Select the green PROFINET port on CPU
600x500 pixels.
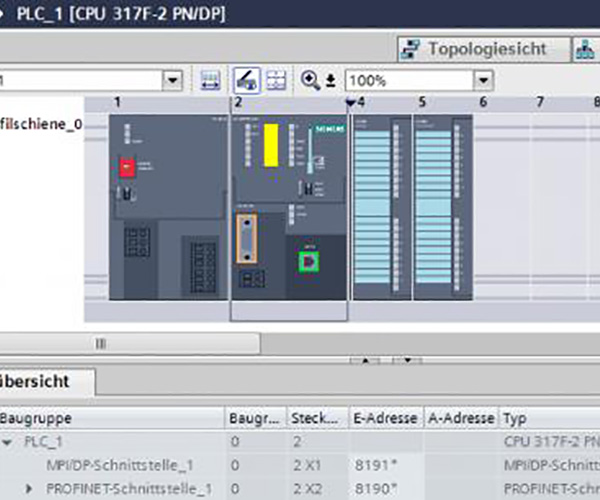(x=309, y=262)
